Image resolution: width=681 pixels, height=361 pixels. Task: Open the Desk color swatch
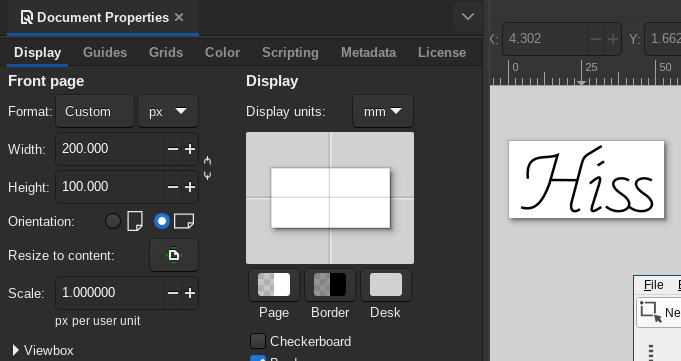(386, 285)
